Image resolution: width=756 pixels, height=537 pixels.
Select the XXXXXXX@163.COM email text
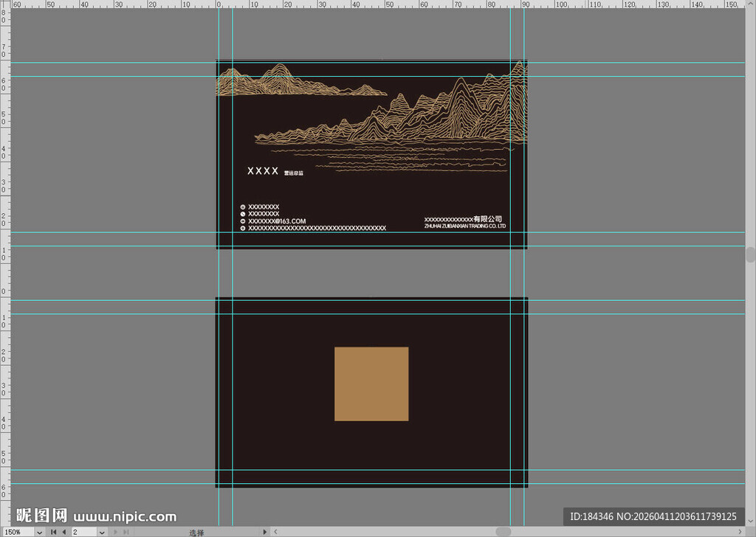pyautogui.click(x=277, y=221)
